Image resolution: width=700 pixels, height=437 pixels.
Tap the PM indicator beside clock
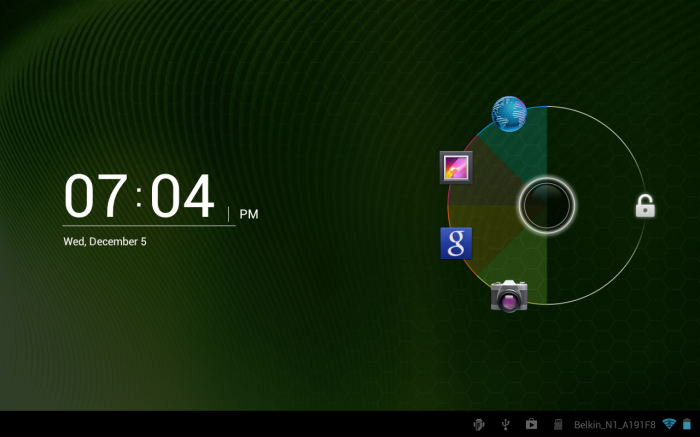[x=248, y=214]
